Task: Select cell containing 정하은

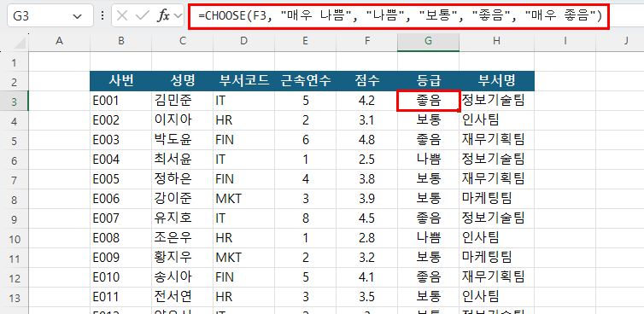Action: pyautogui.click(x=183, y=179)
